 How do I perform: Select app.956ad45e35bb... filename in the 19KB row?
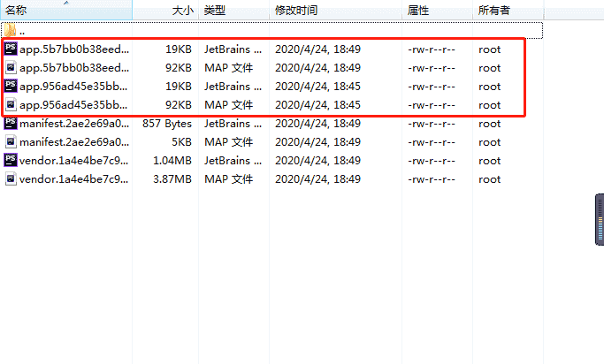73,87
